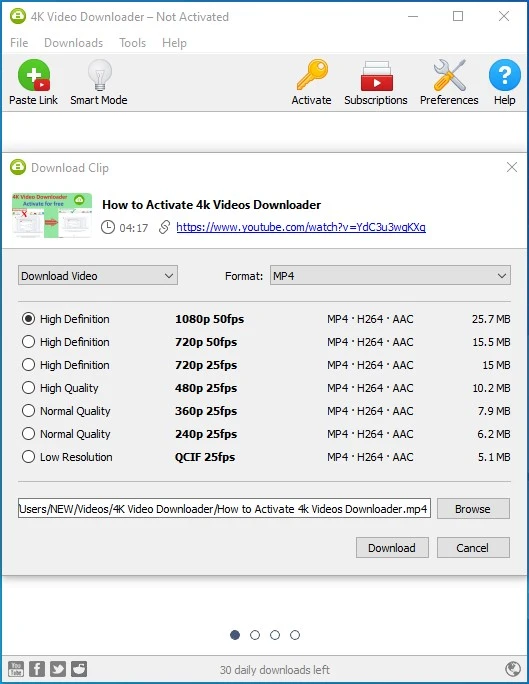Click the video thumbnail image
Image resolution: width=529 pixels, height=684 pixels.
coord(52,215)
